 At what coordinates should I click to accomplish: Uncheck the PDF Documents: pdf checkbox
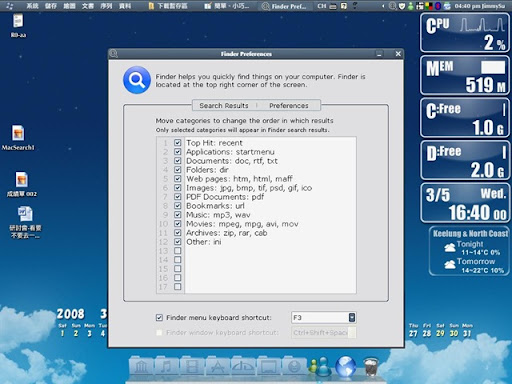pos(177,197)
